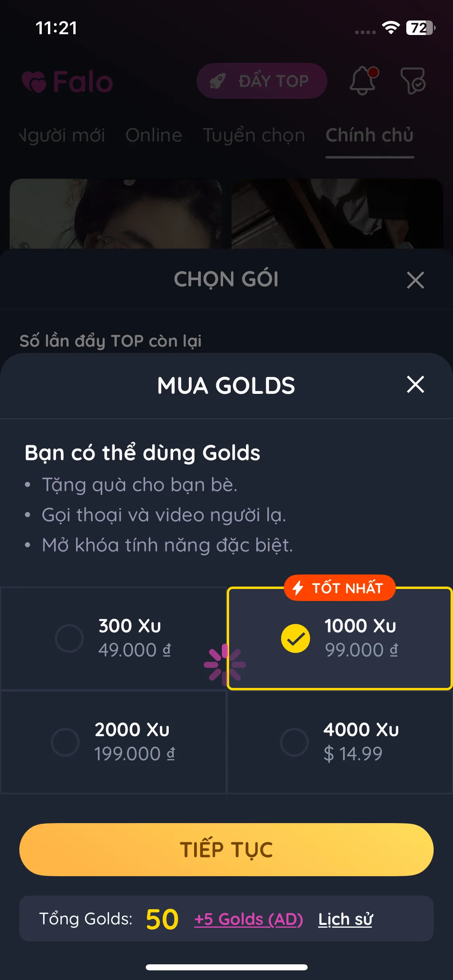453x980 pixels.
Task: Open the +5 Golds (AD) link
Action: 248,919
